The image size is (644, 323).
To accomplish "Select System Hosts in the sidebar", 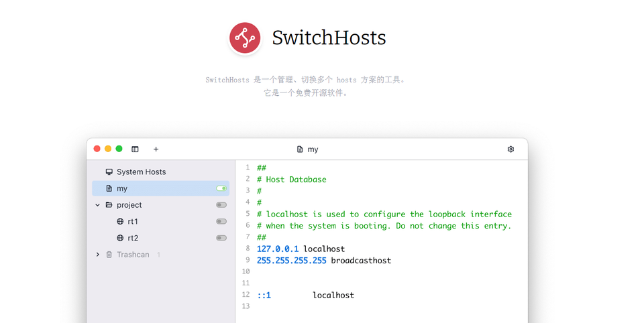I will (x=141, y=172).
